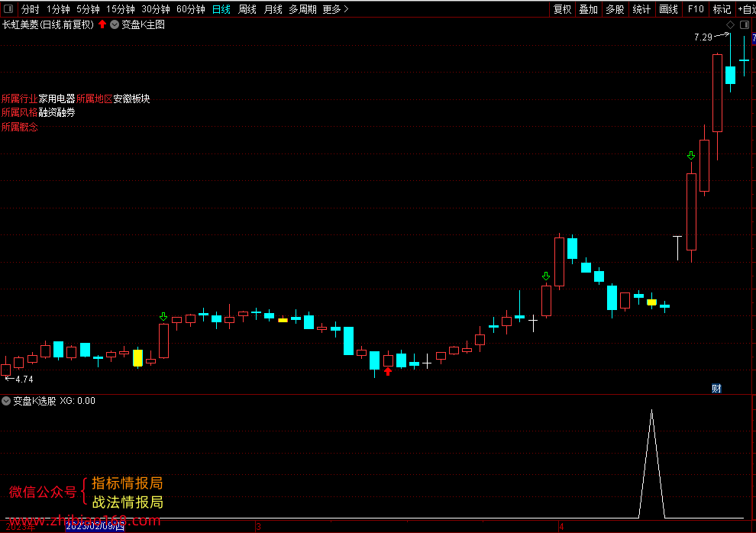Click the month 4 label on time axis

click(x=561, y=527)
